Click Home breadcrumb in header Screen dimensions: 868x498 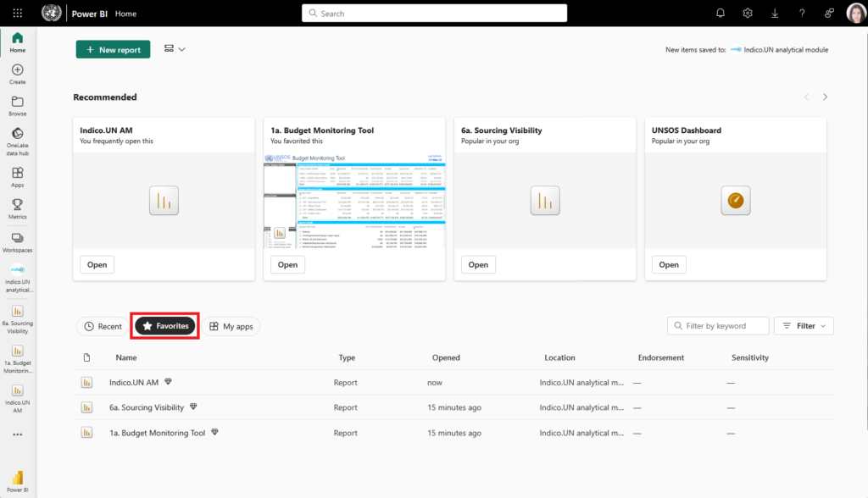125,14
